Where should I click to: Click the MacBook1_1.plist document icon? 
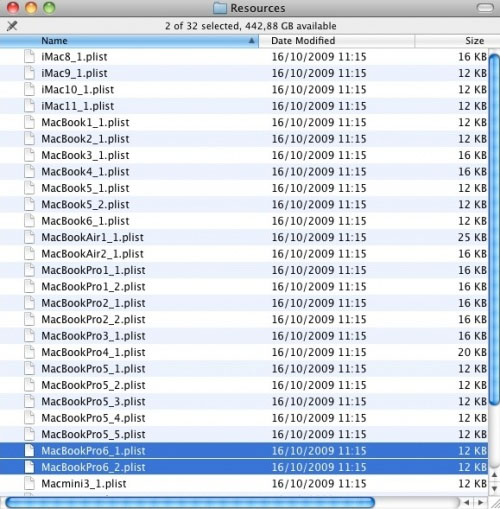29,122
